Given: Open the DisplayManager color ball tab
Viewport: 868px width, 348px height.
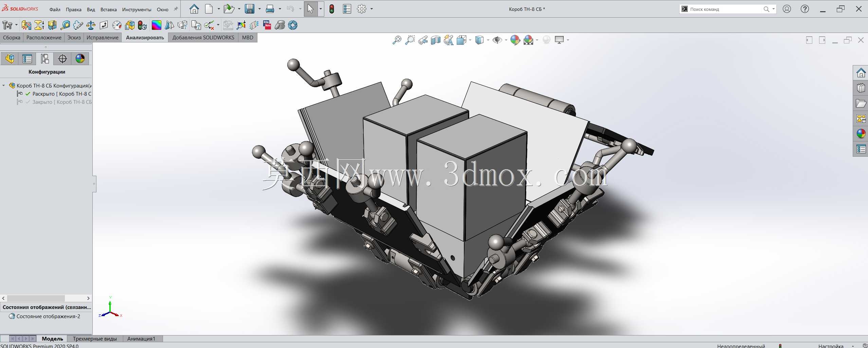Looking at the screenshot, I should [80, 59].
